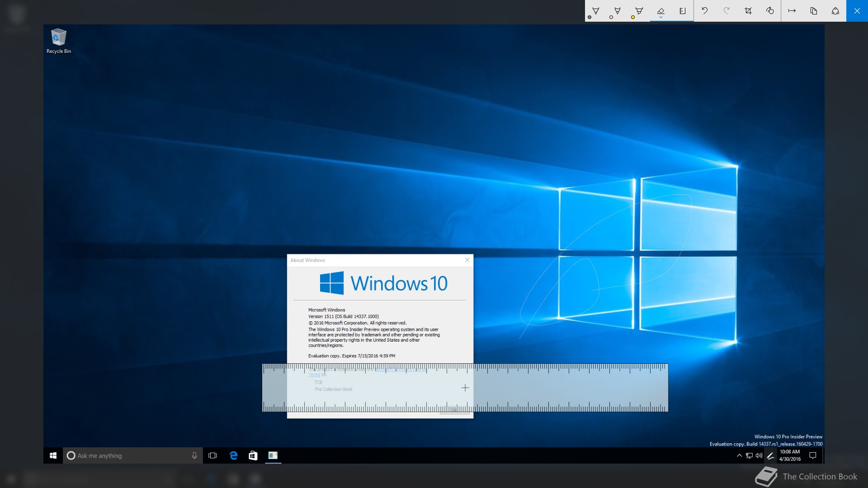Click the volume speaker icon
The height and width of the screenshot is (488, 868).
click(759, 455)
